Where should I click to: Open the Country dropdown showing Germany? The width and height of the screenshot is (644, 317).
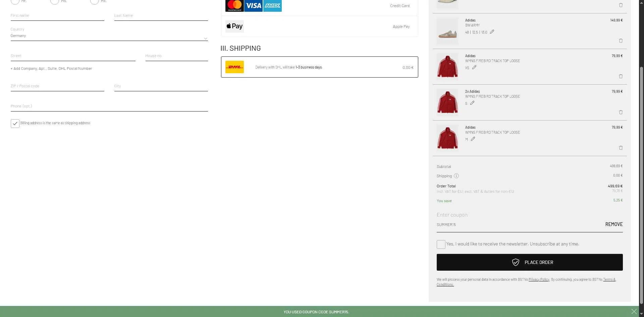109,36
